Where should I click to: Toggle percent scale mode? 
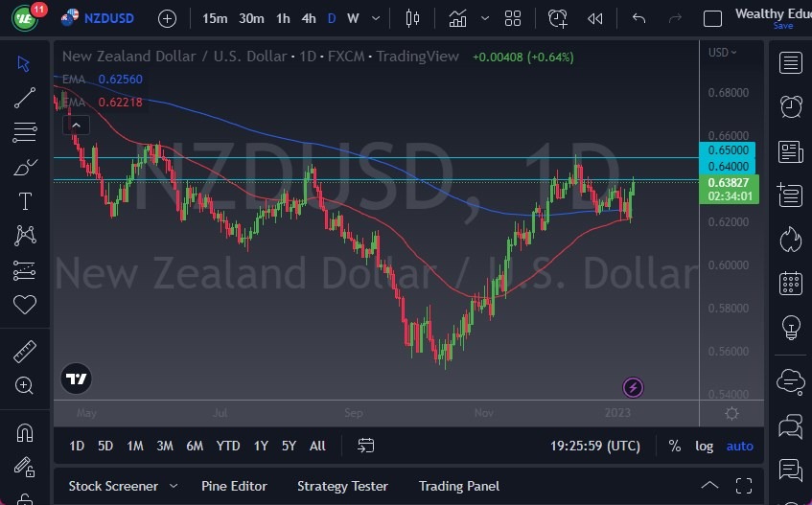(x=674, y=446)
